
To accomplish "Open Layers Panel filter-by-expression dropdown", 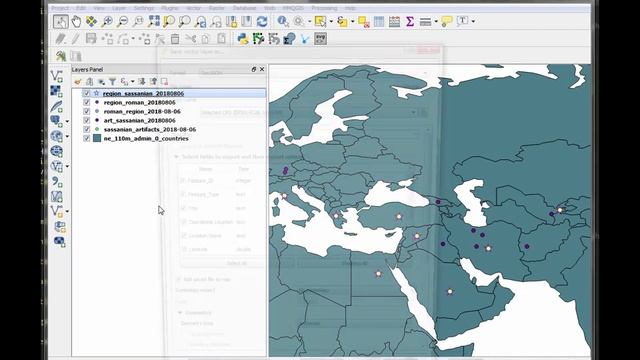I will click(x=132, y=82).
